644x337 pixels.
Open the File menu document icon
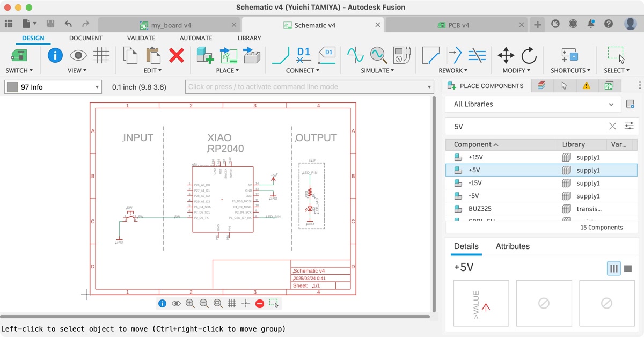click(30, 24)
